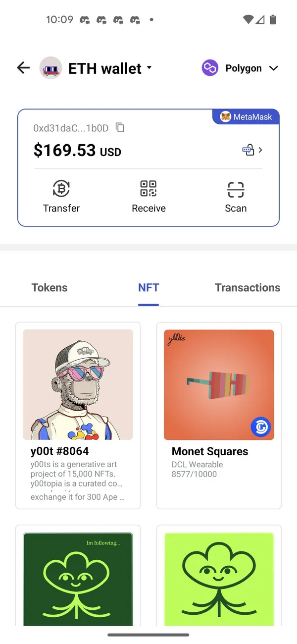The image size is (297, 644).
Task: Expand the ETH wallet selector dropdown
Action: (149, 68)
